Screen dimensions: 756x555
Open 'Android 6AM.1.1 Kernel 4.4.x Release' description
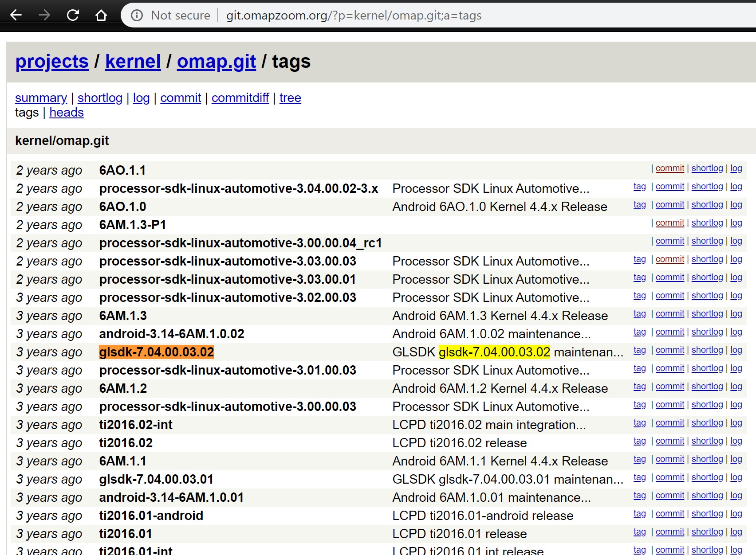pos(500,461)
